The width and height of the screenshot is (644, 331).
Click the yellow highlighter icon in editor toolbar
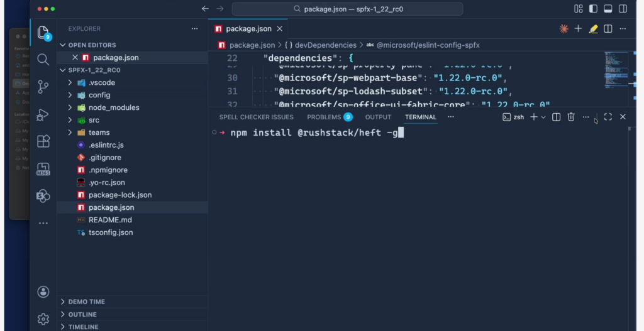point(593,29)
